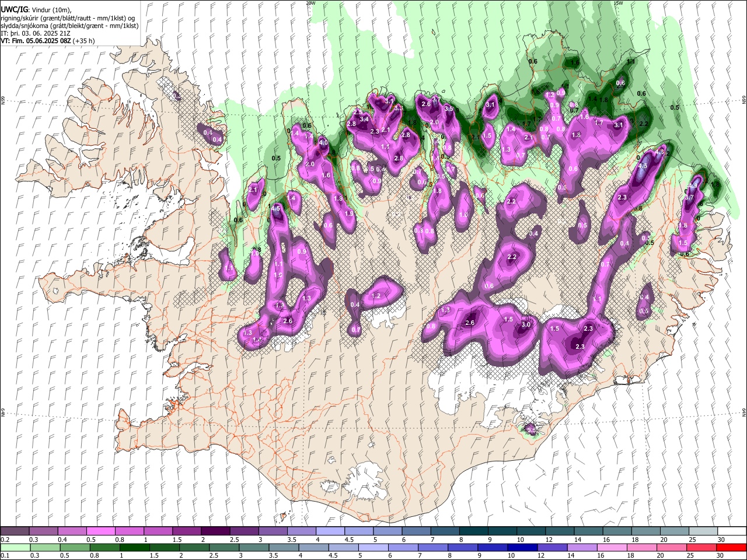Viewport: 747px width, 560px height.
Task: Pick the 3.5–4 swatch in lower legend row
Action: [x=283, y=547]
